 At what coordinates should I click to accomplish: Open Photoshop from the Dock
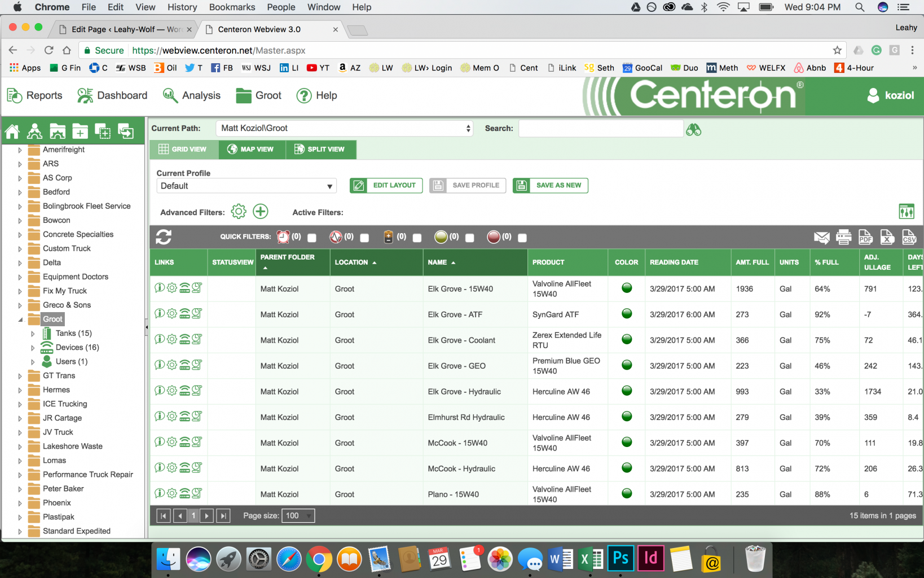(621, 559)
